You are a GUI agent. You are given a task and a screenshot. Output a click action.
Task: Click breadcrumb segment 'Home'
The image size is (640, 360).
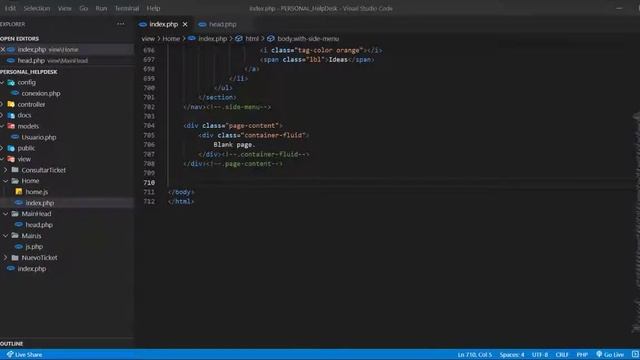tap(171, 39)
